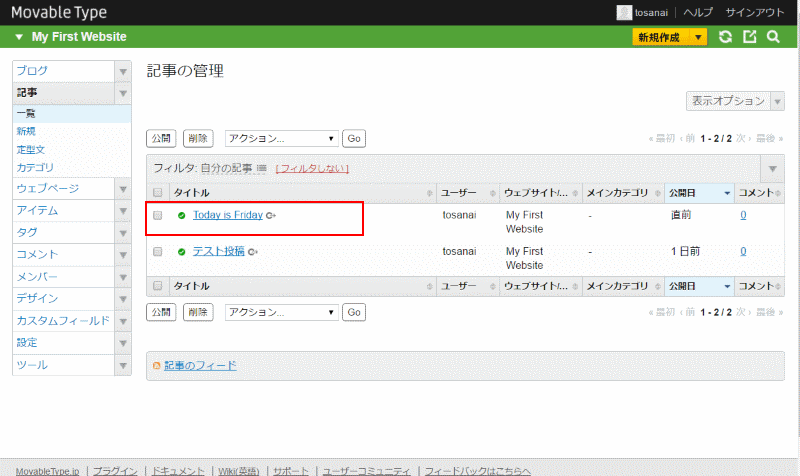Expand ウェブページ sidebar arrow
800x476 pixels.
[123, 189]
